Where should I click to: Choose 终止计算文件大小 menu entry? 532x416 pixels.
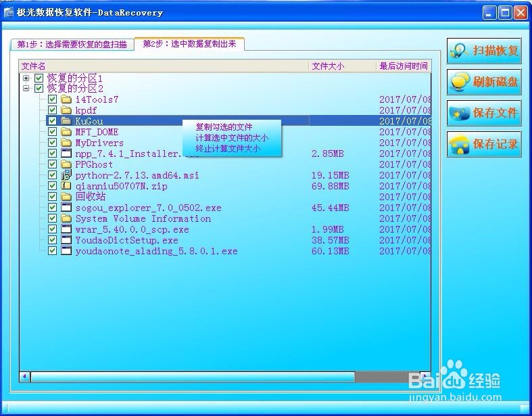pos(228,149)
